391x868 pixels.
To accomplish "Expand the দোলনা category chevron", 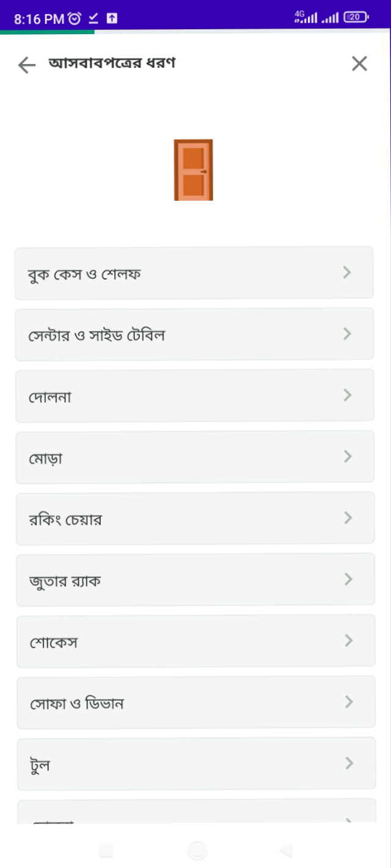I will tap(348, 395).
